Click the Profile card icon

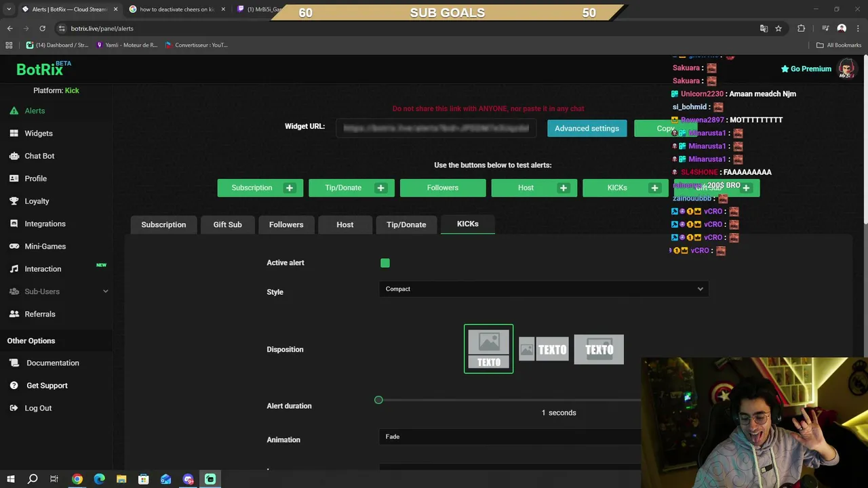tap(14, 178)
